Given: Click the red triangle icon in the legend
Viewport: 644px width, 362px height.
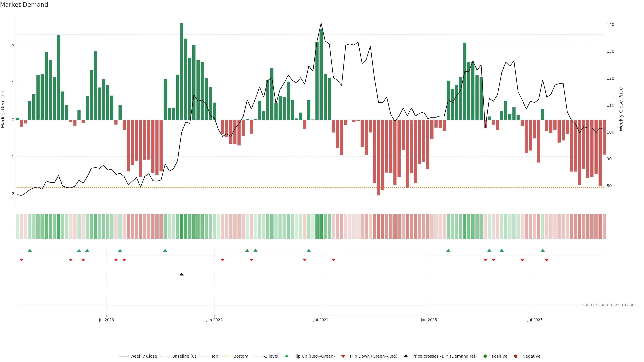Looking at the screenshot, I should tap(343, 356).
